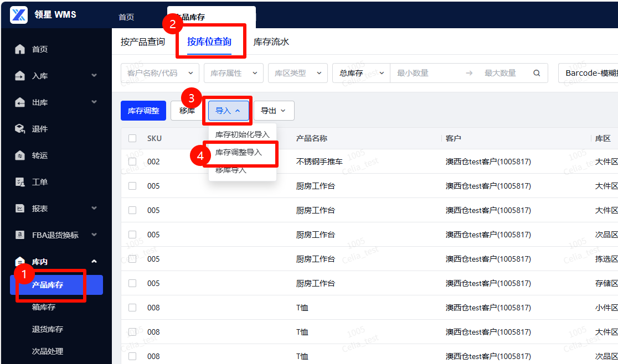Click the 领星 WMS logo icon
Screen dimensions: 618x364
pos(19,15)
